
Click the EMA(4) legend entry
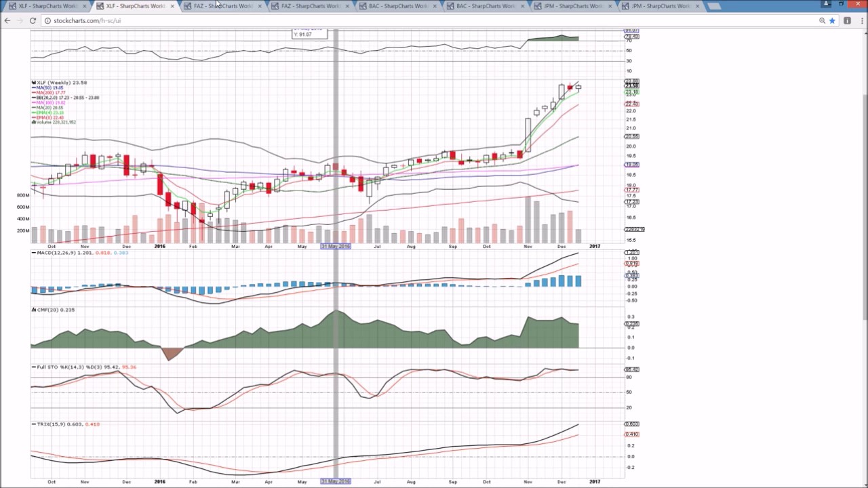pyautogui.click(x=47, y=113)
